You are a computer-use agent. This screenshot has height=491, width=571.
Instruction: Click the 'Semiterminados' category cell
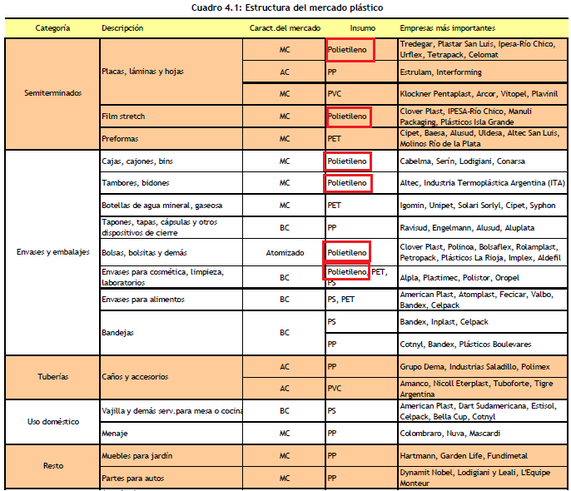click(x=53, y=93)
